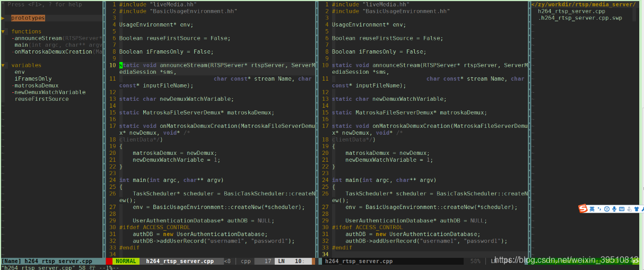
Task: Open .h264_rtsp_server.cpp.swp in NERDTree
Action: tap(580, 18)
